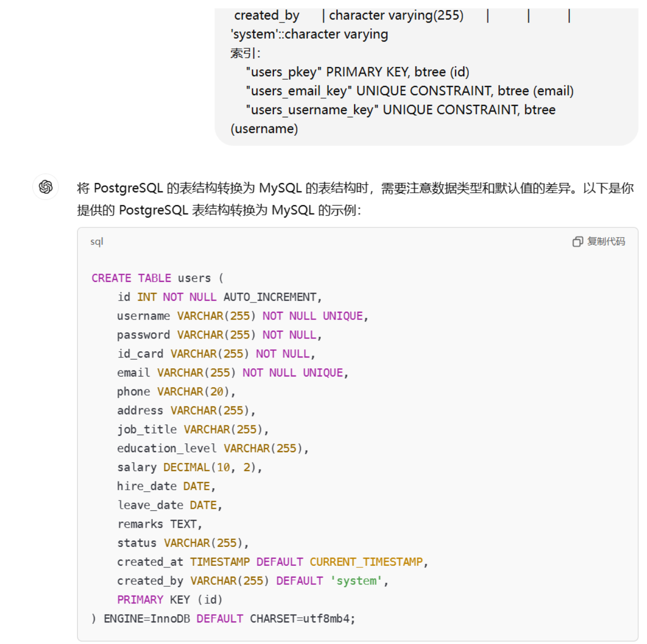Click the hire_date DATE line
Viewport: 647px width, 644px height.
(164, 486)
